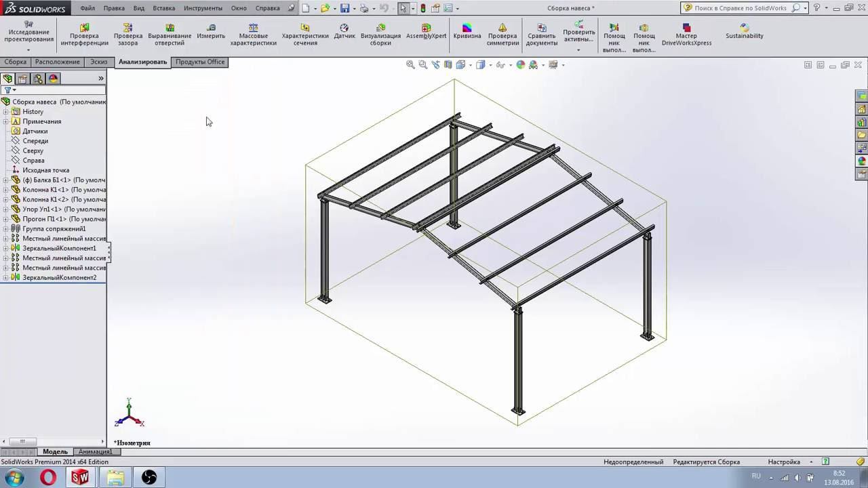Select the Сверху plane in tree

(33, 150)
